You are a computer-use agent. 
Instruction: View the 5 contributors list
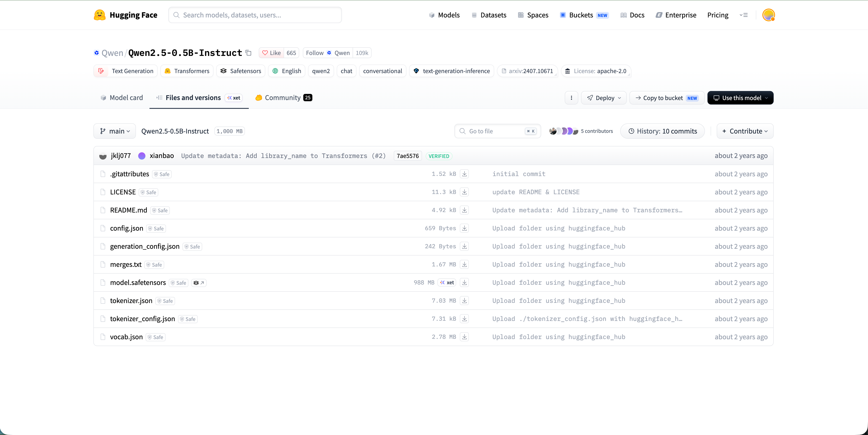point(581,131)
